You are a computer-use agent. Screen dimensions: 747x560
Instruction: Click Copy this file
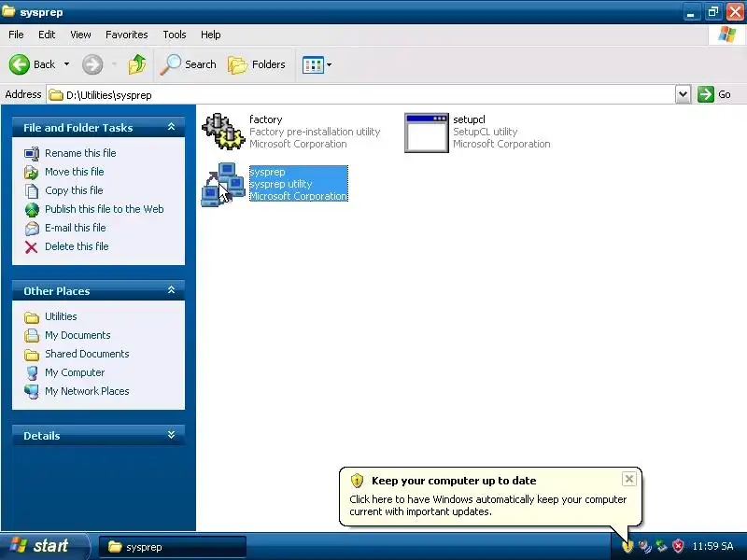coord(74,190)
